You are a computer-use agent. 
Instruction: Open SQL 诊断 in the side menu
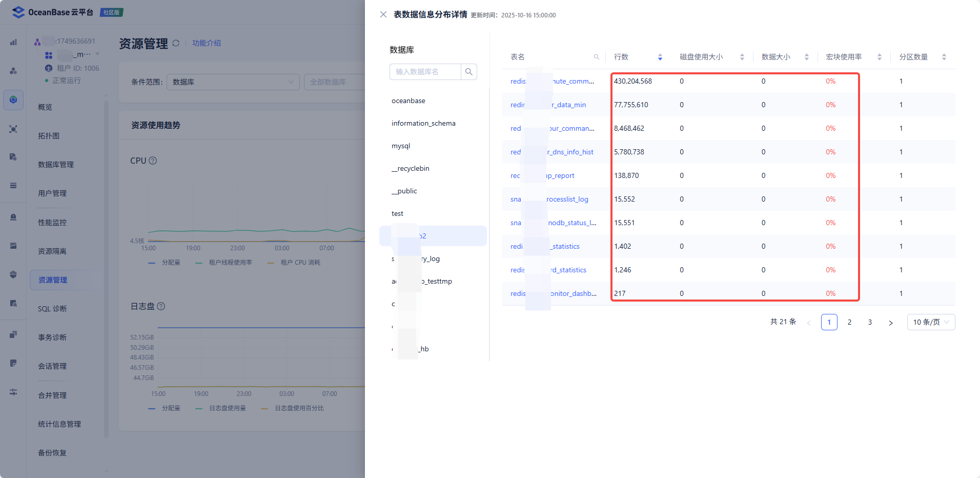point(52,309)
